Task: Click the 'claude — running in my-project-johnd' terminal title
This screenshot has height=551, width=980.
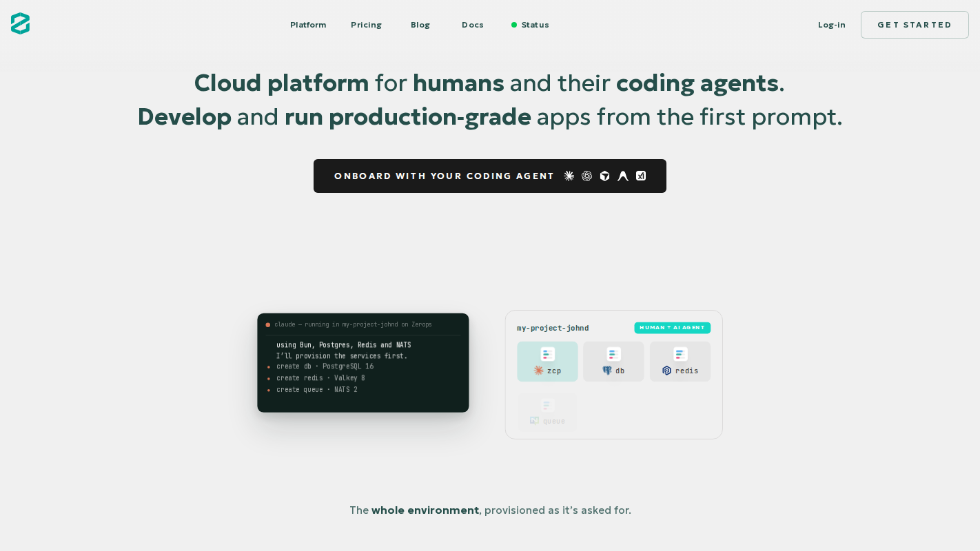Action: pos(353,324)
